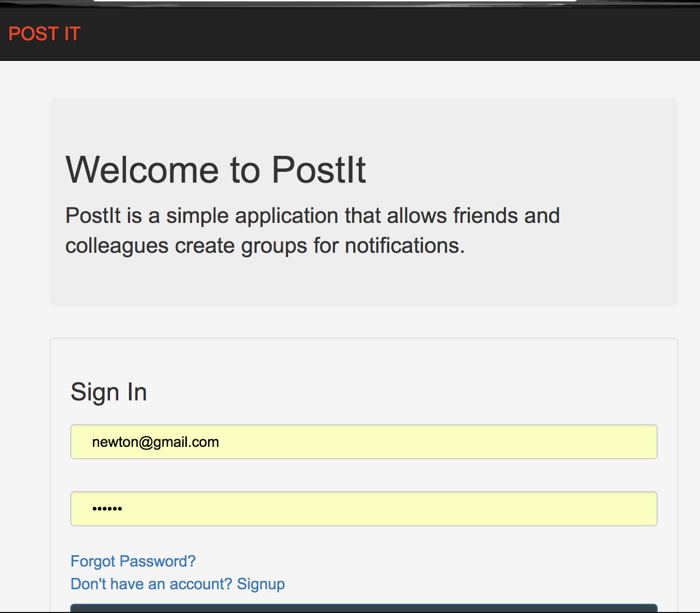Open the Don't have an account? Signup link
Screen dimensions: 700x613
[x=178, y=584]
